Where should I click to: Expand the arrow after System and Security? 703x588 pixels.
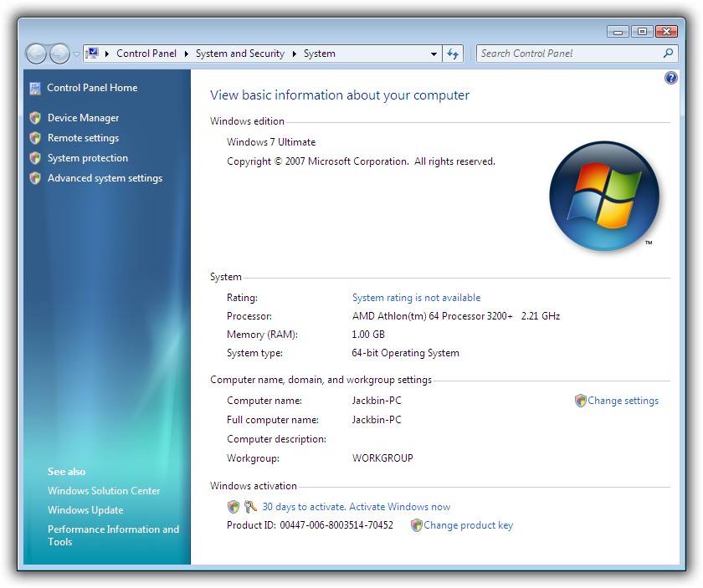[294, 54]
